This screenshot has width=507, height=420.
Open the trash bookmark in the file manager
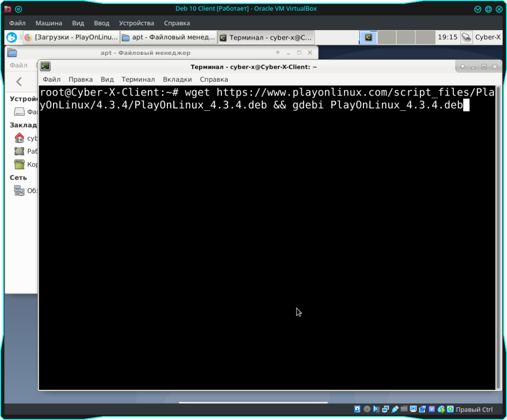tap(26, 164)
